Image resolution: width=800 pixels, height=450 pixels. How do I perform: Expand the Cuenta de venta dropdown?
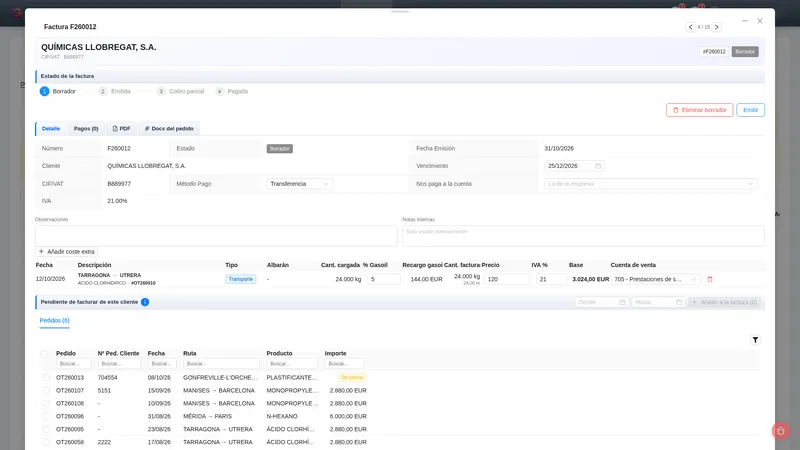point(655,279)
